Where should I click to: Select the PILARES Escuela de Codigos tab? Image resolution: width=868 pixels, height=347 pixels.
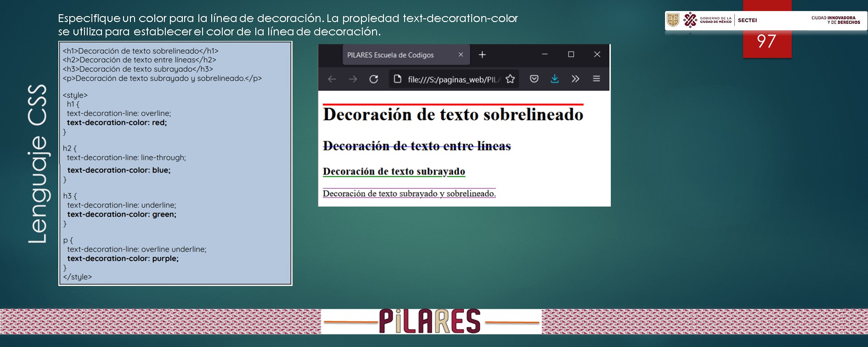click(x=390, y=55)
